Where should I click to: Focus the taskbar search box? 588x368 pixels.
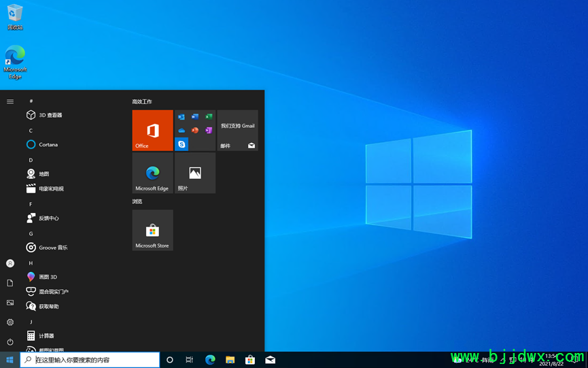click(90, 360)
